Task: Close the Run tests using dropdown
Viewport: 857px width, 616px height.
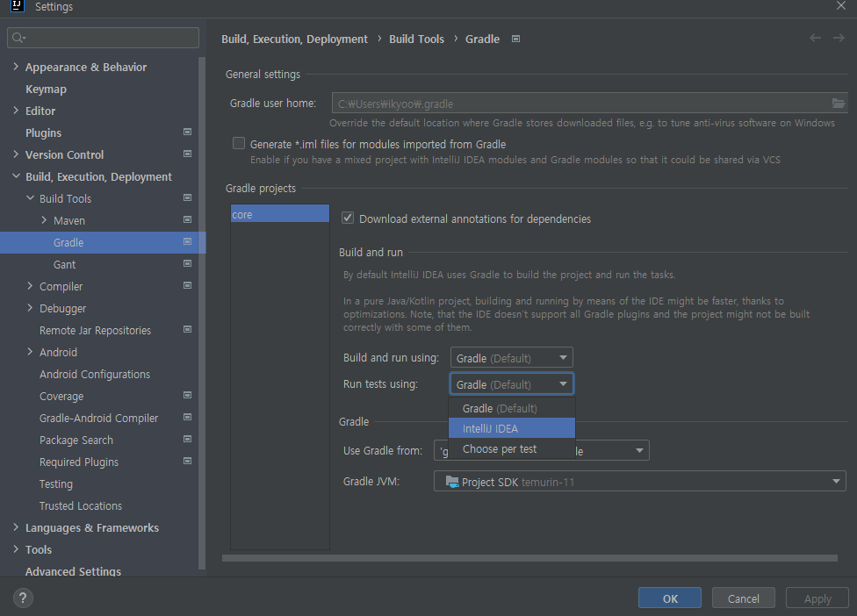Action: [512, 384]
